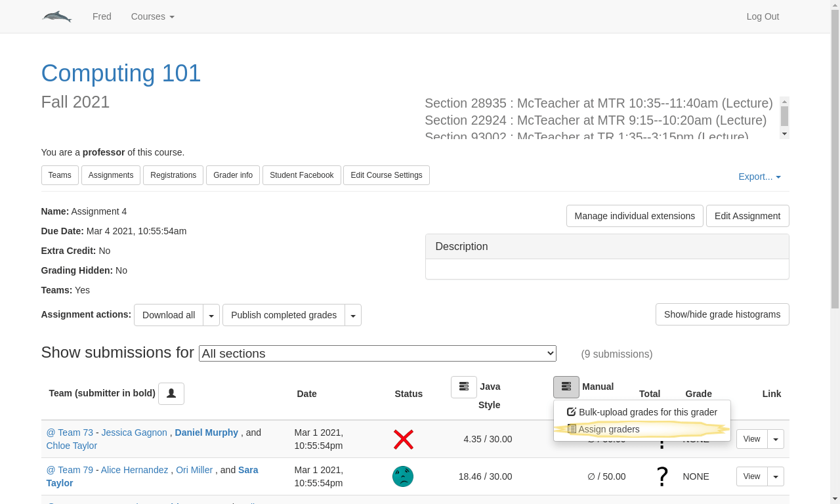Expand the Download all caret dropdown
This screenshot has width=840, height=504.
click(x=211, y=316)
